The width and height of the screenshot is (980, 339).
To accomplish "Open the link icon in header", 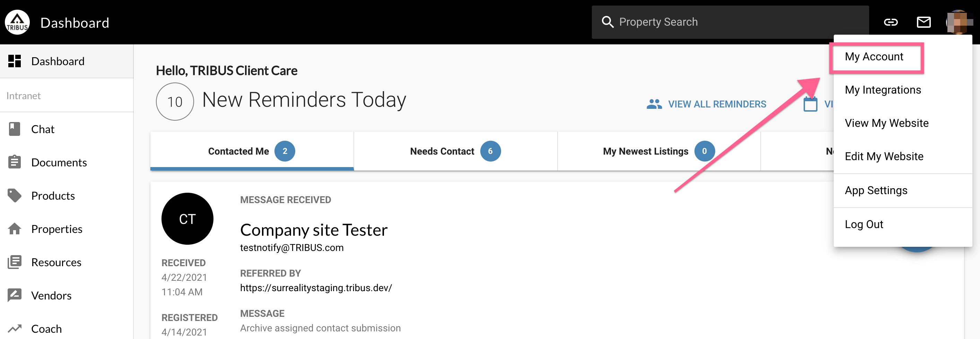I will pyautogui.click(x=891, y=23).
